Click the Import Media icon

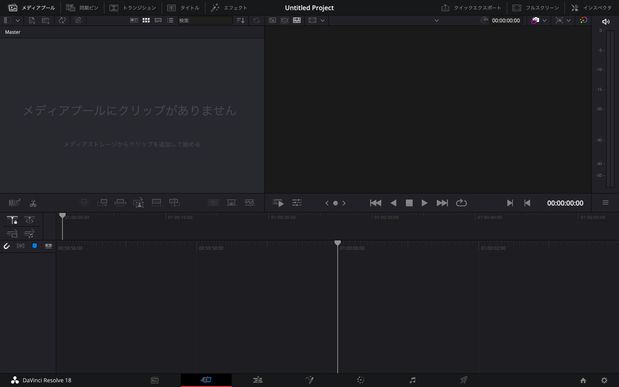click(32, 20)
